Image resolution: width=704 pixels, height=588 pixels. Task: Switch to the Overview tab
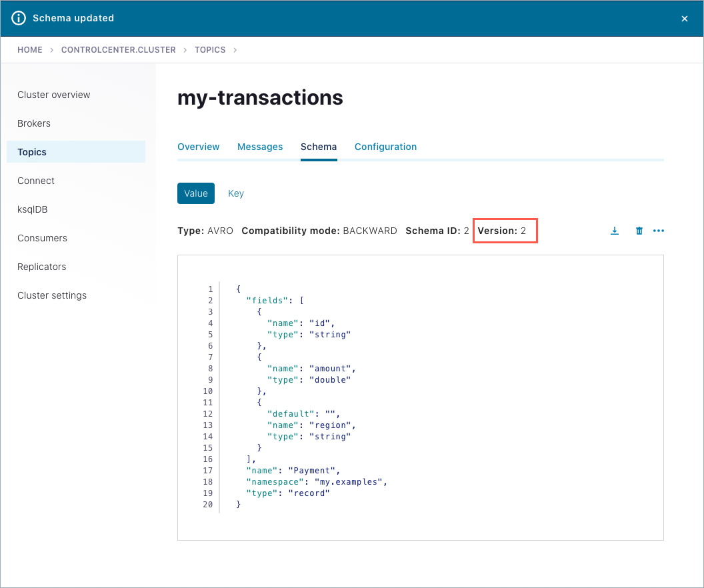point(198,147)
